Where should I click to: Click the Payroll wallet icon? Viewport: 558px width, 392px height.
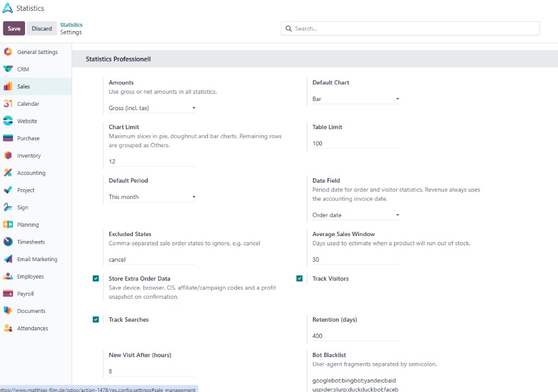click(8, 294)
